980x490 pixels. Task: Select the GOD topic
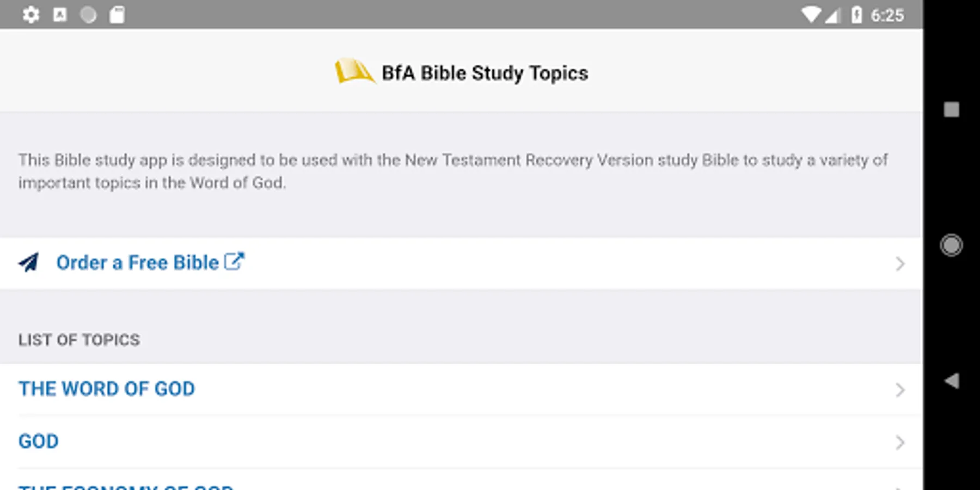click(39, 442)
